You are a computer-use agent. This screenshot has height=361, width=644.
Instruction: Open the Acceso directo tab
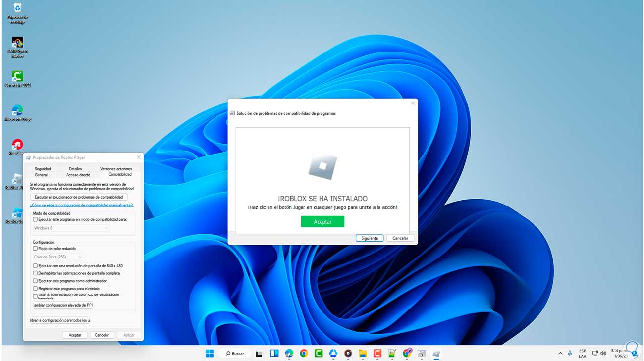[78, 175]
